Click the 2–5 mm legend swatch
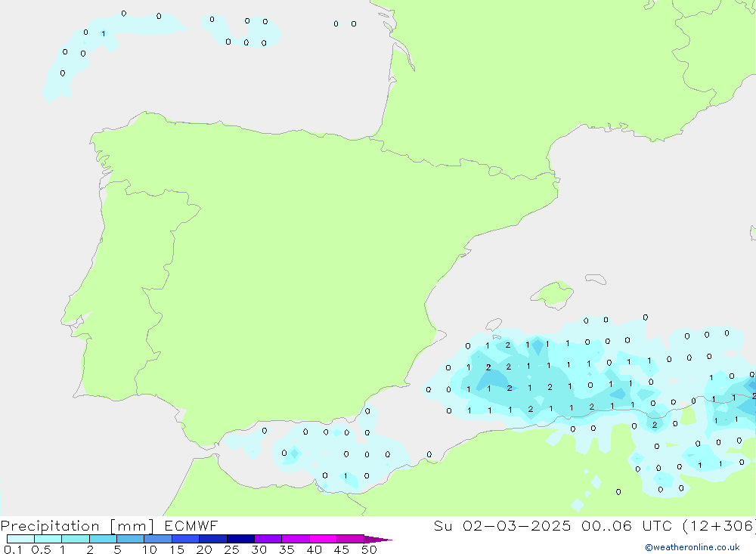Screen dimensions: 756x554 pyautogui.click(x=103, y=539)
